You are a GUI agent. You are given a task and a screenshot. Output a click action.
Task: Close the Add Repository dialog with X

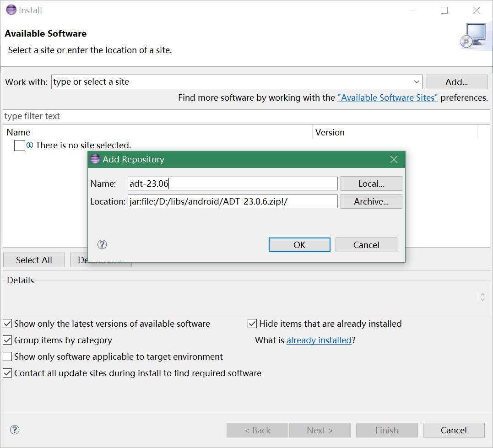[394, 159]
